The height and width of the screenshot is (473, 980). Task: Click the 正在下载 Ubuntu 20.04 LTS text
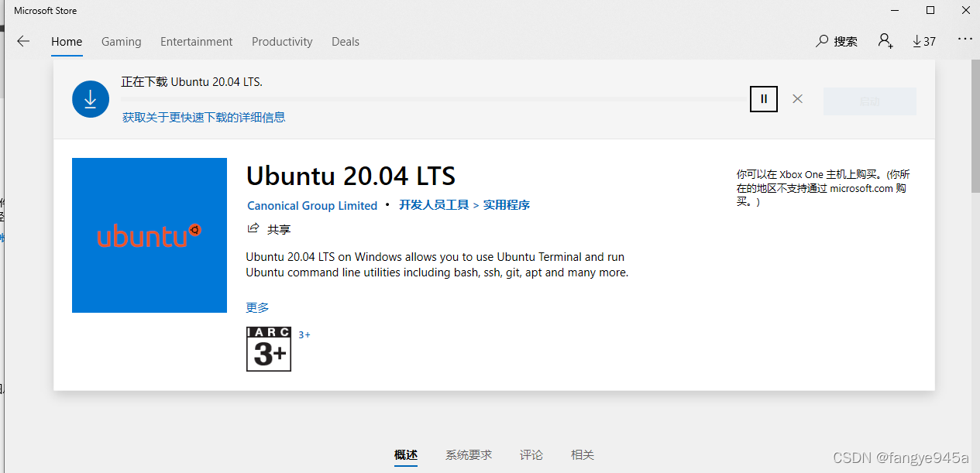(192, 81)
